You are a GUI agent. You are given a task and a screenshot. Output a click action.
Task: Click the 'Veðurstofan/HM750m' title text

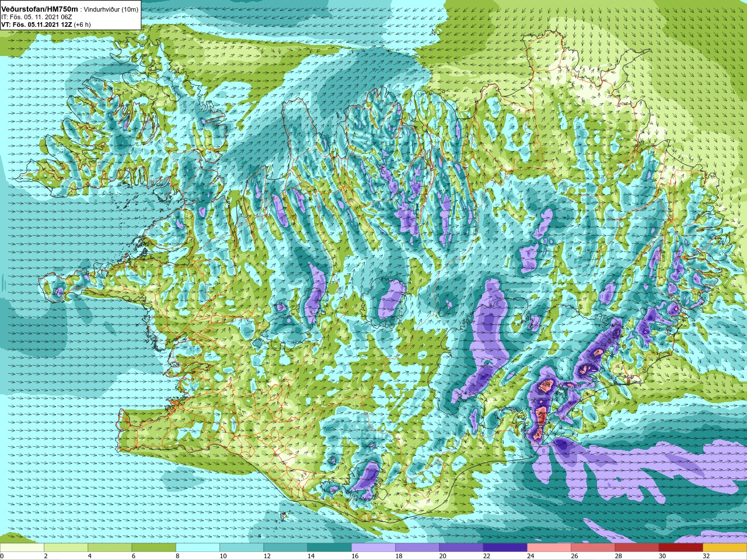[40, 9]
